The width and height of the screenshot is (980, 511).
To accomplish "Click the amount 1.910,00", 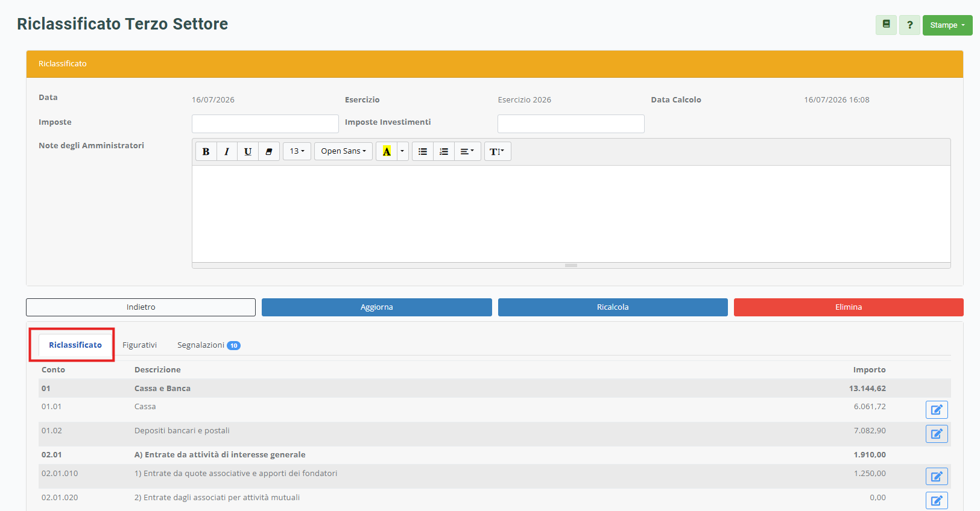I will pyautogui.click(x=870, y=455).
